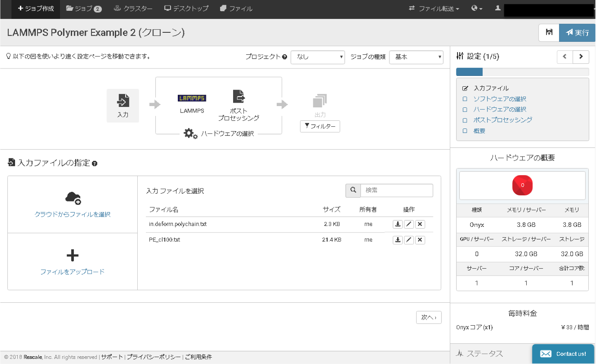
Task: Toggle the ソフトウェアの選択 checkbox square
Action: tap(465, 99)
